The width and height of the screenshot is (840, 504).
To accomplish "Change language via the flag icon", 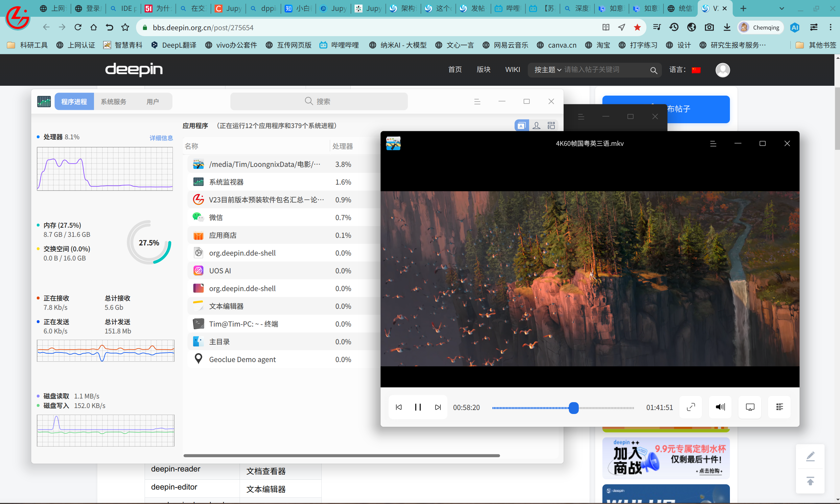I will point(696,70).
